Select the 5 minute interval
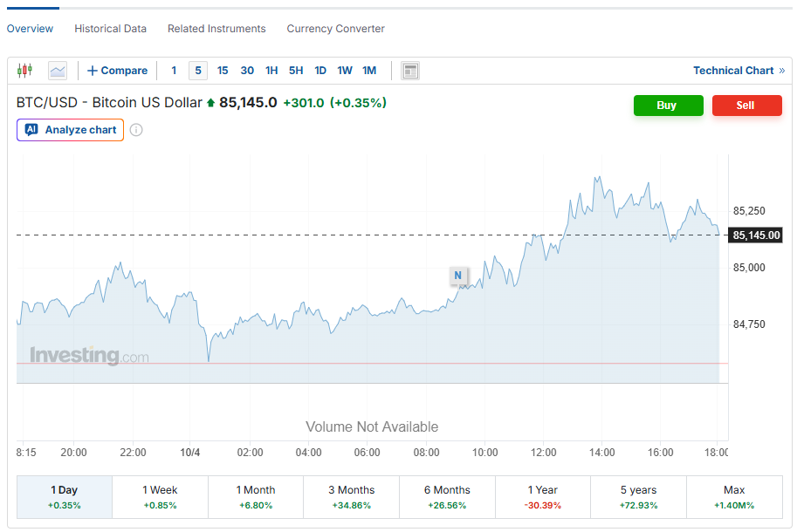The height and width of the screenshot is (532, 797). pos(198,71)
